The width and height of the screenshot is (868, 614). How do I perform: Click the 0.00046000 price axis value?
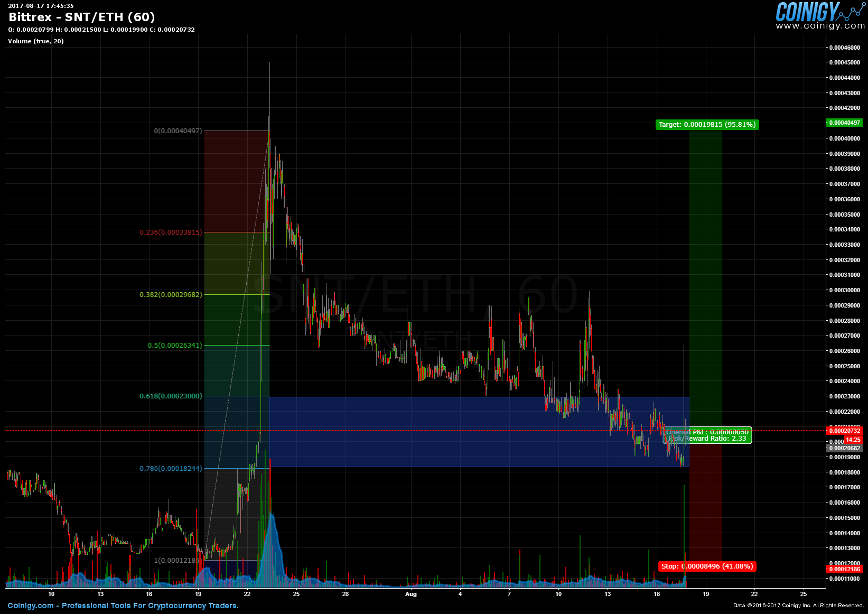click(845, 48)
